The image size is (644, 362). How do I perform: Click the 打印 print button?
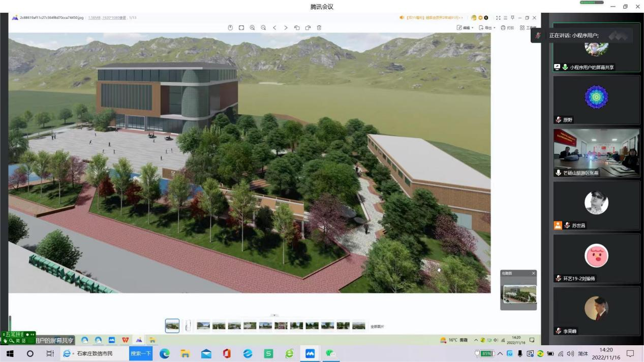pos(507,28)
